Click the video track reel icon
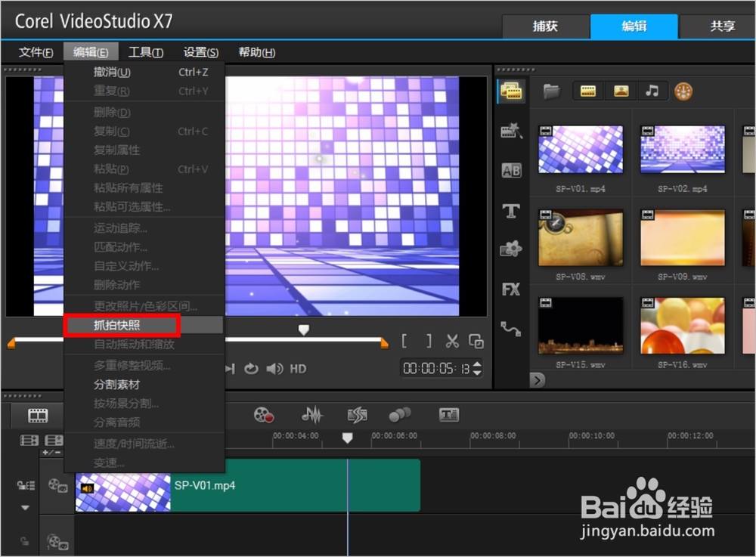 [57, 485]
